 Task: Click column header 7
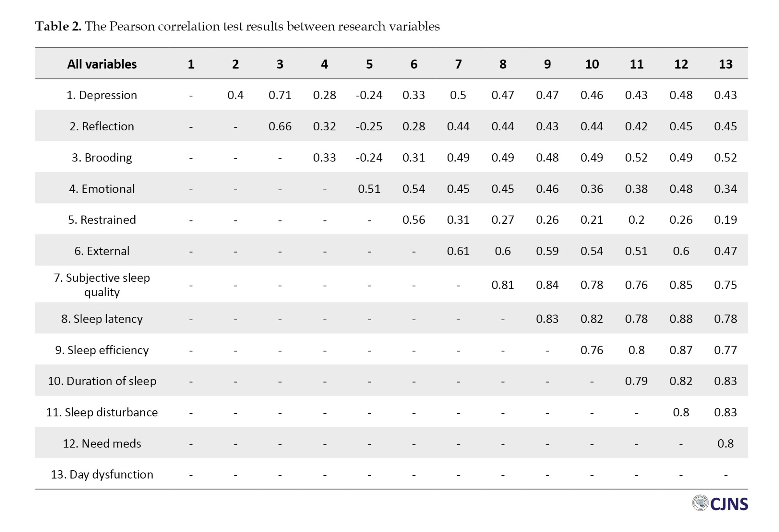tap(458, 64)
